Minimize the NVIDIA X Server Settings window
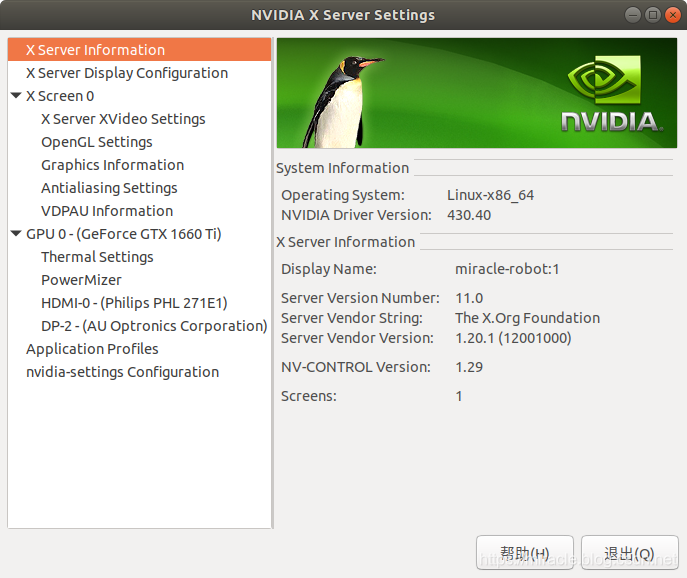This screenshot has height=578, width=687. [x=632, y=15]
